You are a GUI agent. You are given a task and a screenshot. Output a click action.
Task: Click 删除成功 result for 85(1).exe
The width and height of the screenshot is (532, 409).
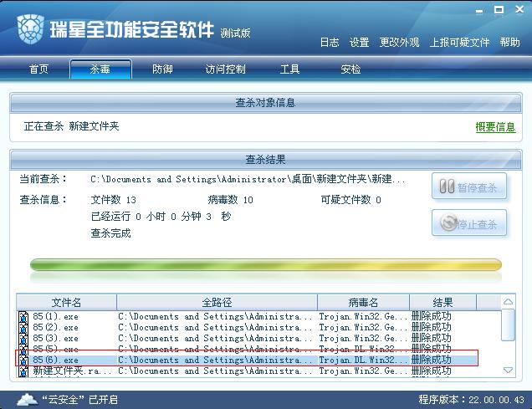tap(432, 317)
